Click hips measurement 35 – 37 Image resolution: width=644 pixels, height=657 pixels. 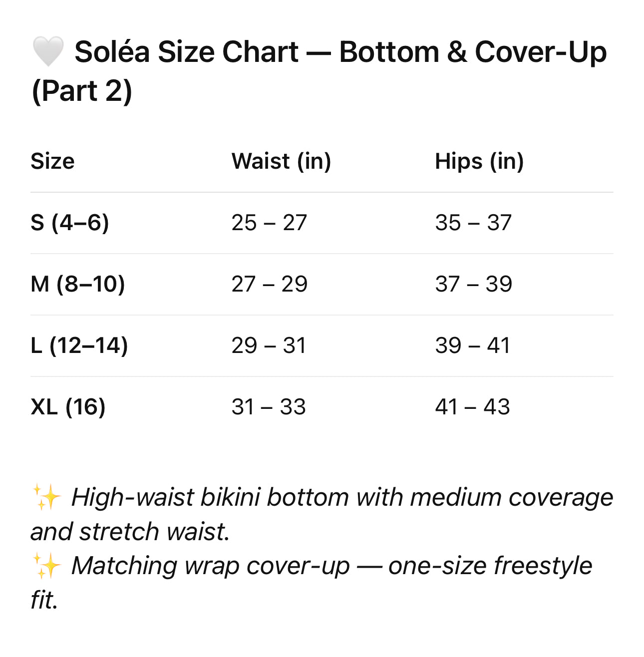click(473, 223)
